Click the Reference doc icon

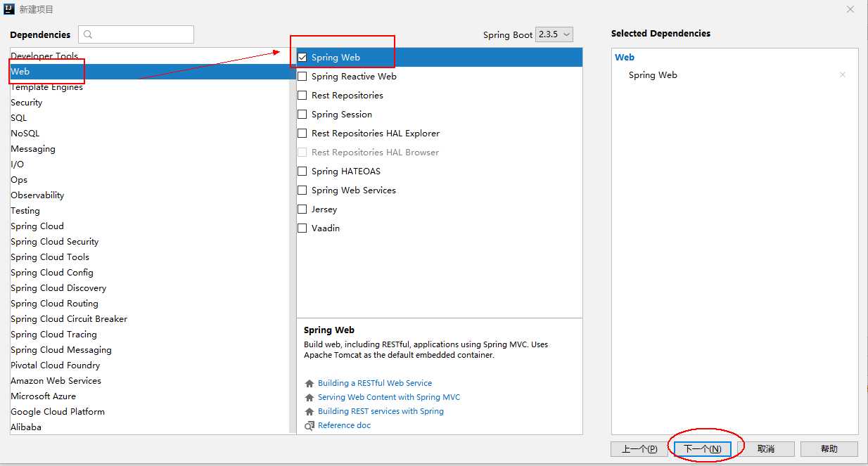coord(309,426)
